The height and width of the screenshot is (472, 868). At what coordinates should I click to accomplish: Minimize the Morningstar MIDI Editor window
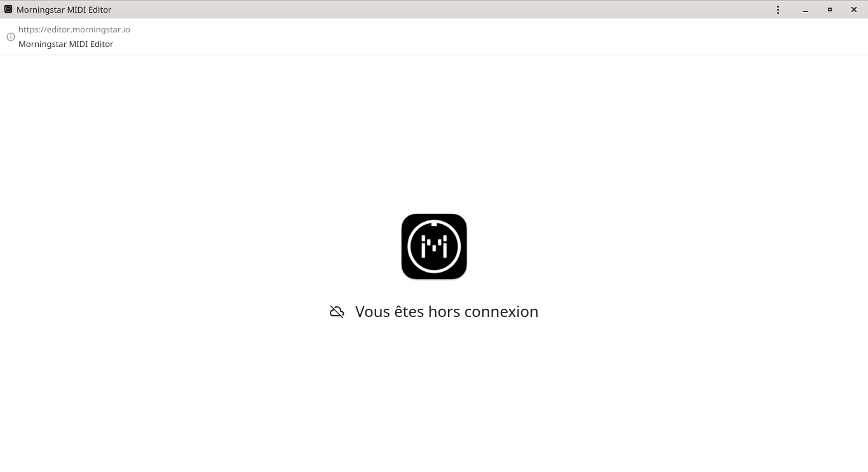[806, 10]
